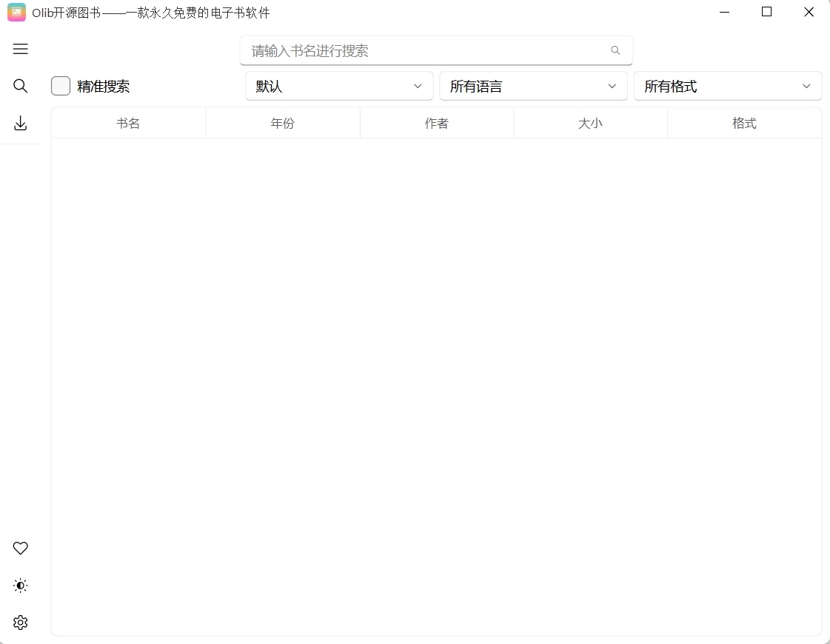
Task: Select the 书名 column header
Action: point(127,123)
